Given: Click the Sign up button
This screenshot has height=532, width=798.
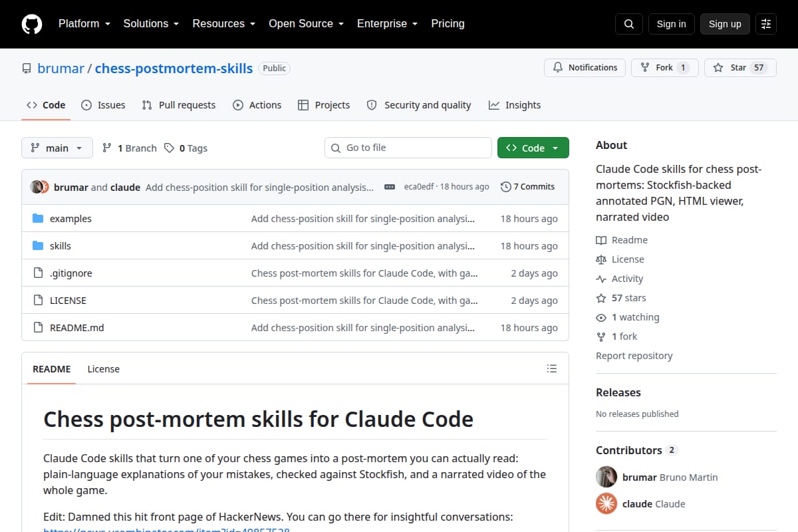Looking at the screenshot, I should 725,24.
